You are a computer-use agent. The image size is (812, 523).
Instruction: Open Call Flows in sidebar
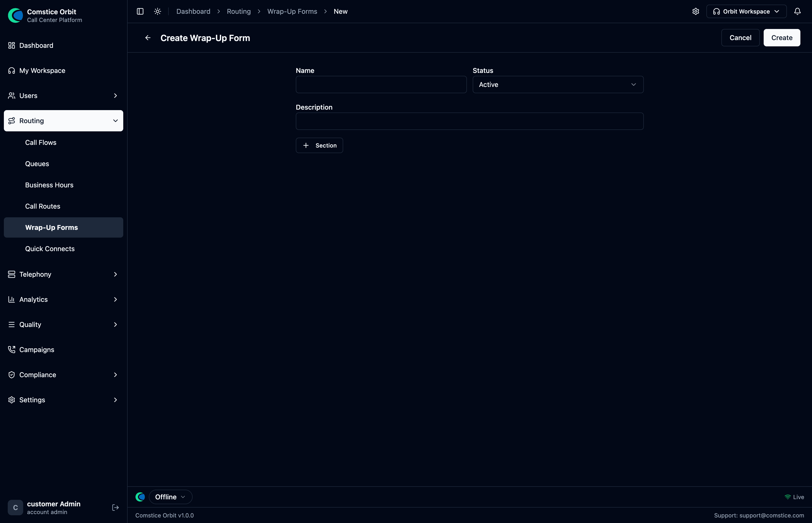point(64,143)
